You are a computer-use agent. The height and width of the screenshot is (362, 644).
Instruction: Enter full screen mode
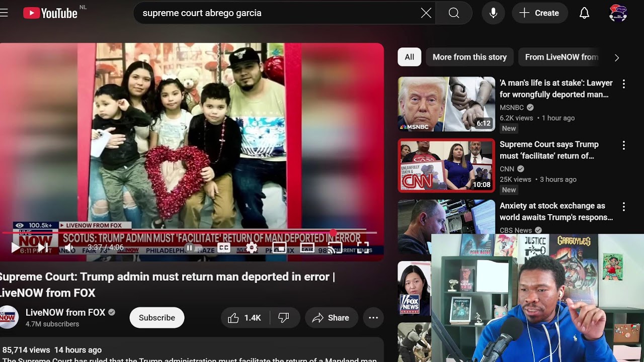tap(363, 247)
